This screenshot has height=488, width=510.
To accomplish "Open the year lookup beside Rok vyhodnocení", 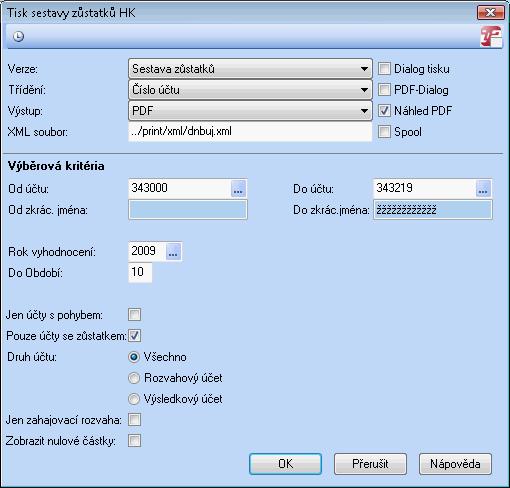I will [173, 251].
